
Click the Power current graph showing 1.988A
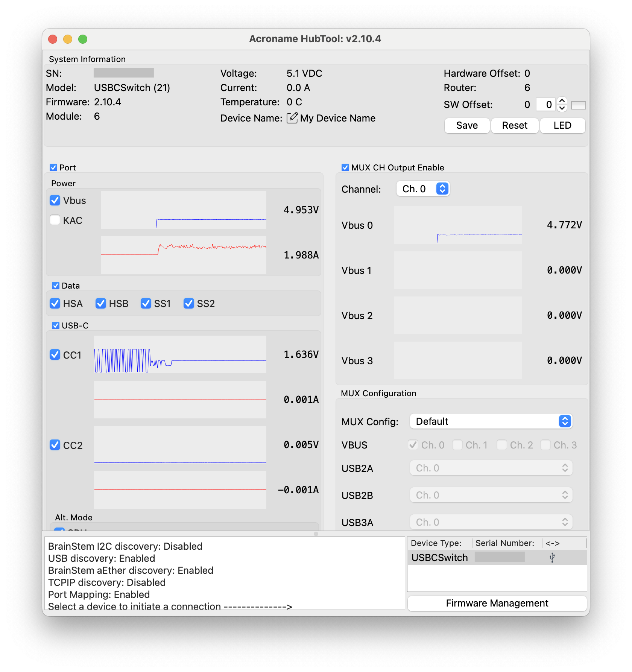click(184, 255)
